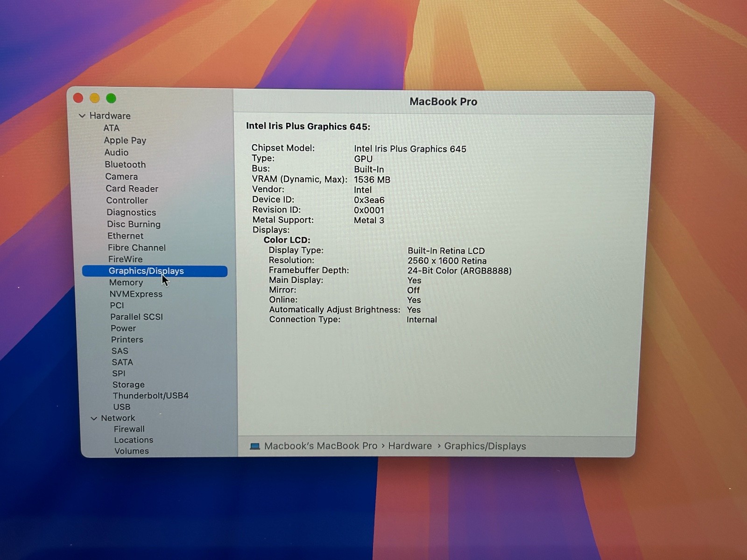The height and width of the screenshot is (560, 747).
Task: Open the Apple Pay hardware entry
Action: [125, 140]
